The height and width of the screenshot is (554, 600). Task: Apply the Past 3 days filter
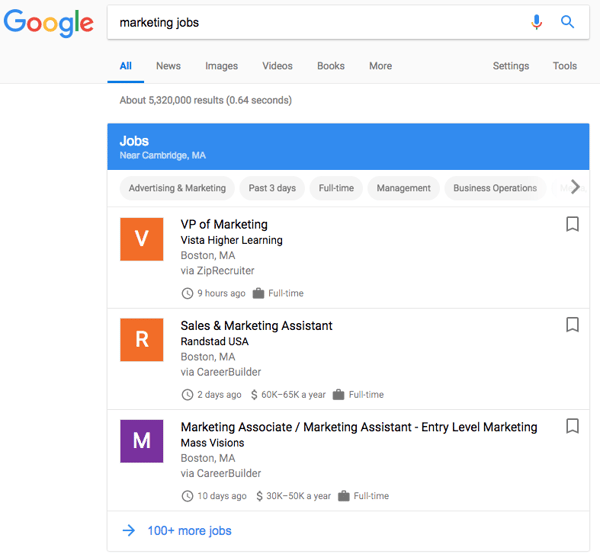(272, 188)
